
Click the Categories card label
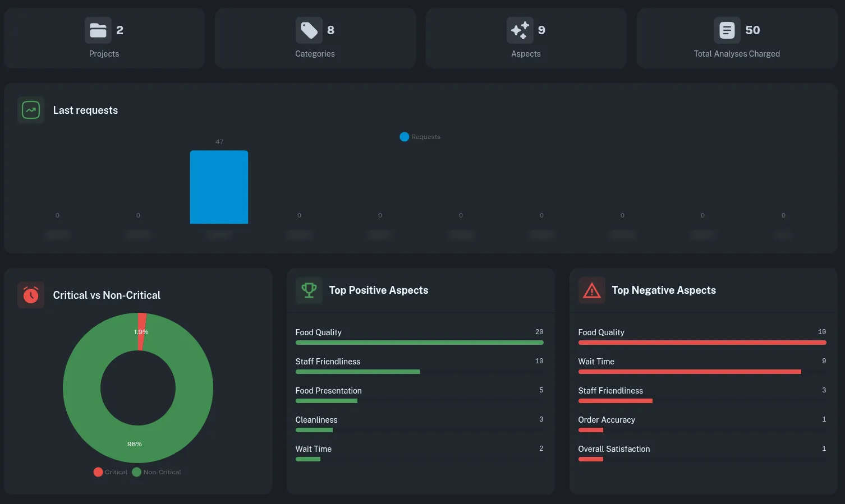(x=315, y=54)
